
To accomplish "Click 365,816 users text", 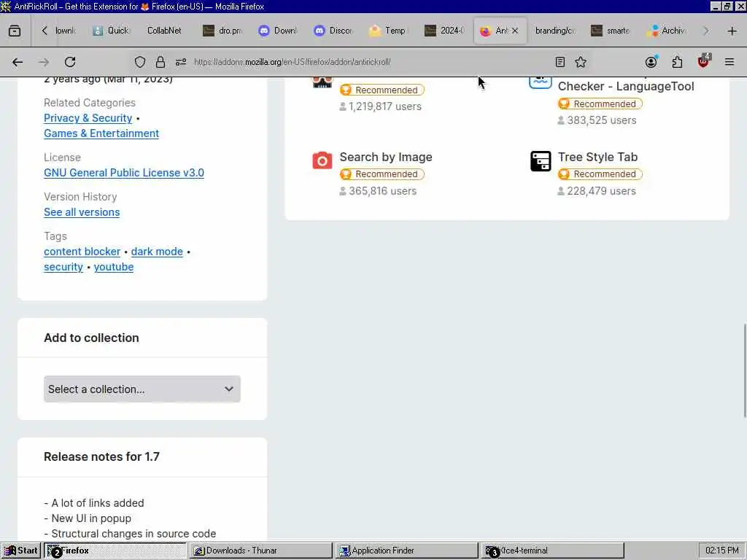I will (x=382, y=191).
